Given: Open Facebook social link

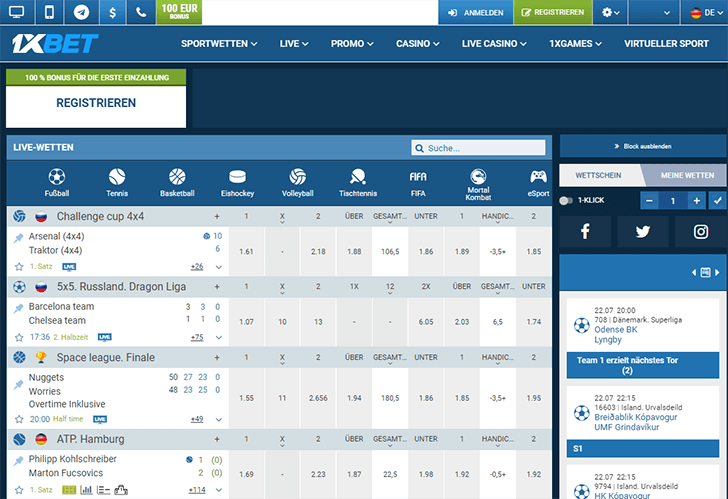Looking at the screenshot, I should coord(585,231).
